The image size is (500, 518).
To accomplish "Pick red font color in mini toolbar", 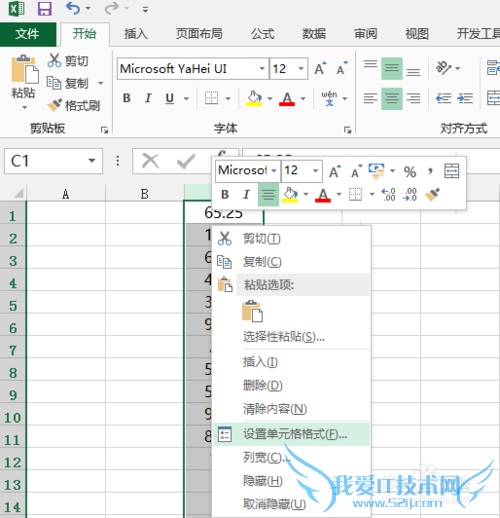I will (323, 195).
